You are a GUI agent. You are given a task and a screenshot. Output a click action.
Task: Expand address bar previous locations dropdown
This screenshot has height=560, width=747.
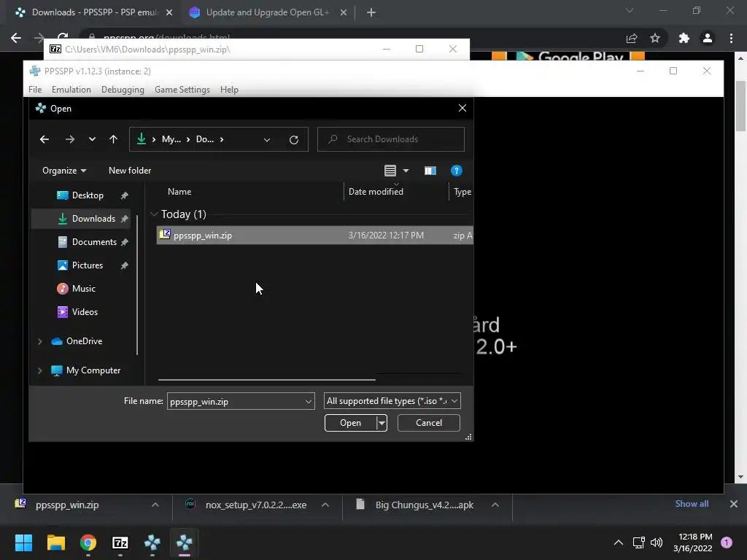click(x=267, y=139)
